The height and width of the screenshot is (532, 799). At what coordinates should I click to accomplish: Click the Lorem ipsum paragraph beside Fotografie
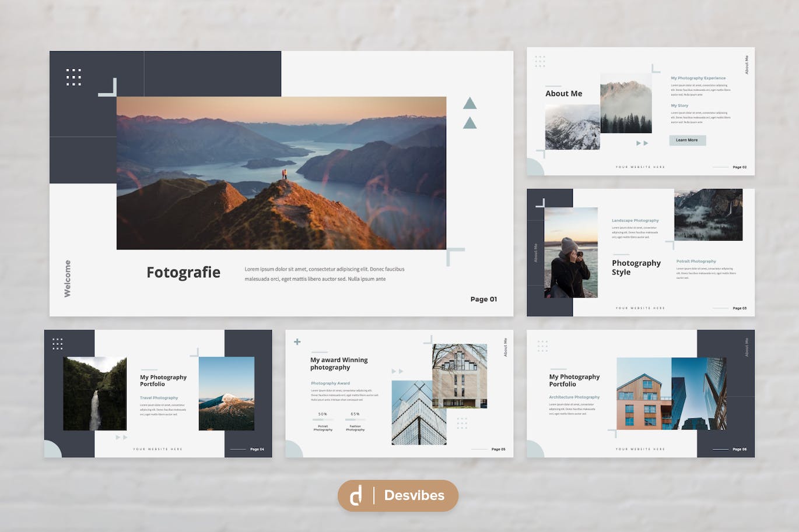[x=324, y=274]
